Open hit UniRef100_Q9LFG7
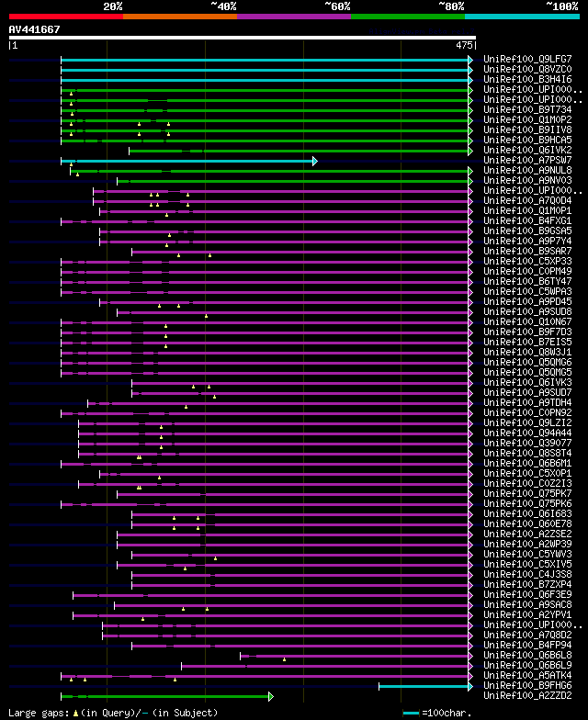The width and height of the screenshot is (588, 720). coord(527,59)
